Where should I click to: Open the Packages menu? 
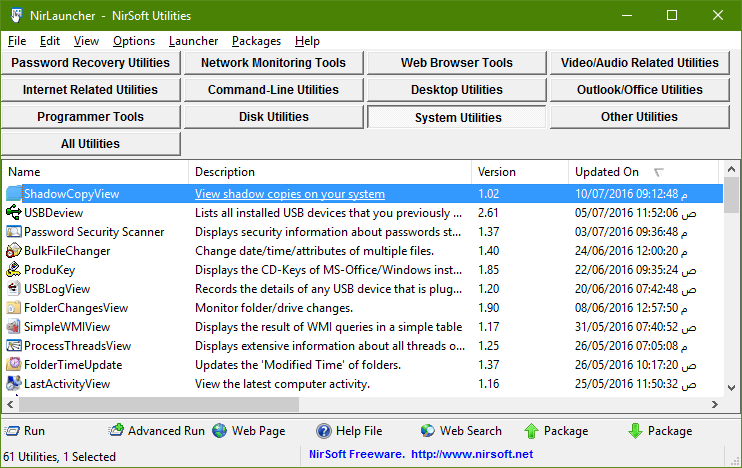pyautogui.click(x=256, y=41)
